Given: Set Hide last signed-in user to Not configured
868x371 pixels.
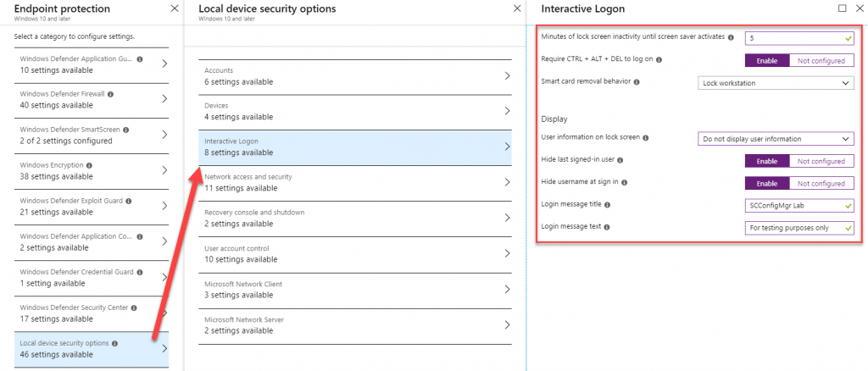Looking at the screenshot, I should (821, 162).
